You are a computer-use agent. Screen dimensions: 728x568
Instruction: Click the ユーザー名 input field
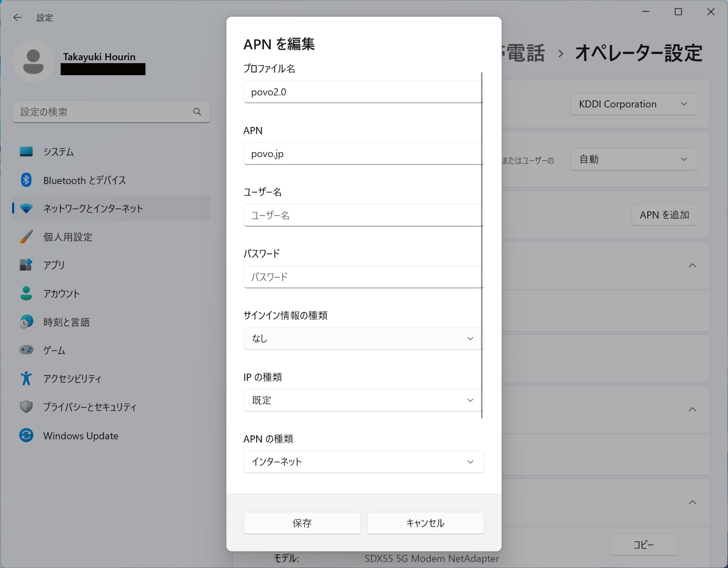(x=363, y=215)
